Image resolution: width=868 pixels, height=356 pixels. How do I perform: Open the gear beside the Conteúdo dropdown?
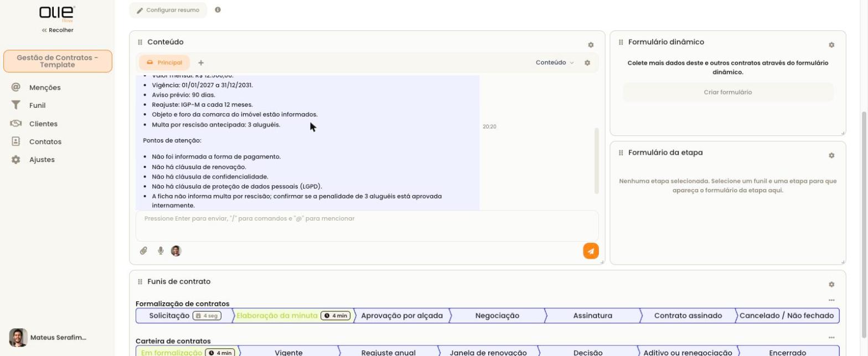pyautogui.click(x=587, y=62)
